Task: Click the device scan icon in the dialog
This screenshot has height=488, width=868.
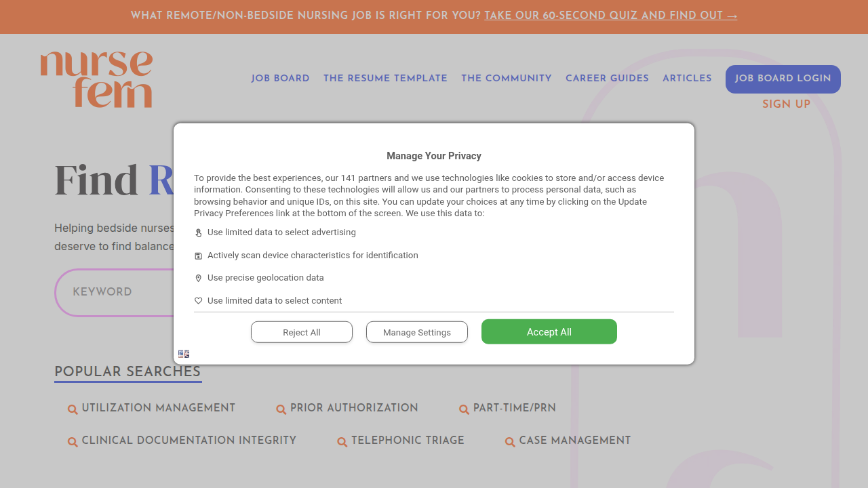Action: (x=198, y=256)
